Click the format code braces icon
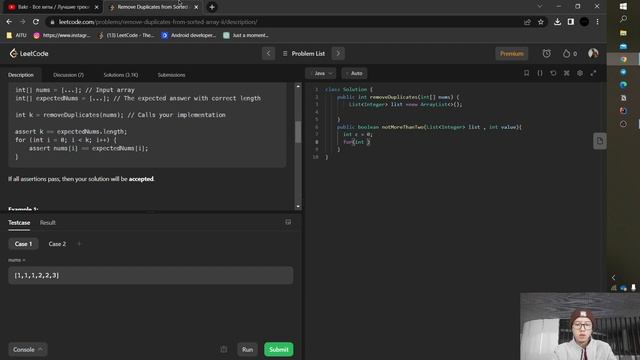 540,73
